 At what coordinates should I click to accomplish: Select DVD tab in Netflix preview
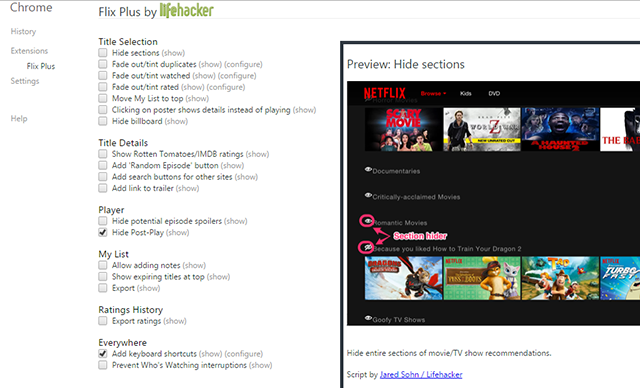494,93
